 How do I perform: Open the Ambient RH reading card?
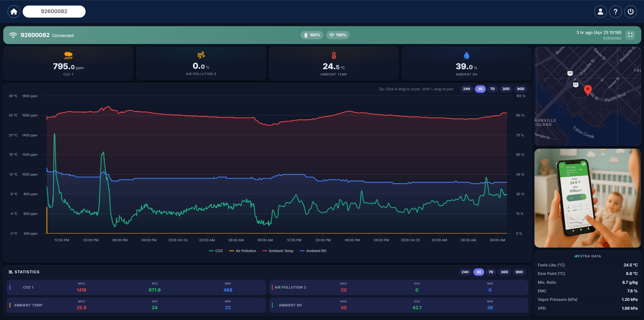pyautogui.click(x=466, y=63)
